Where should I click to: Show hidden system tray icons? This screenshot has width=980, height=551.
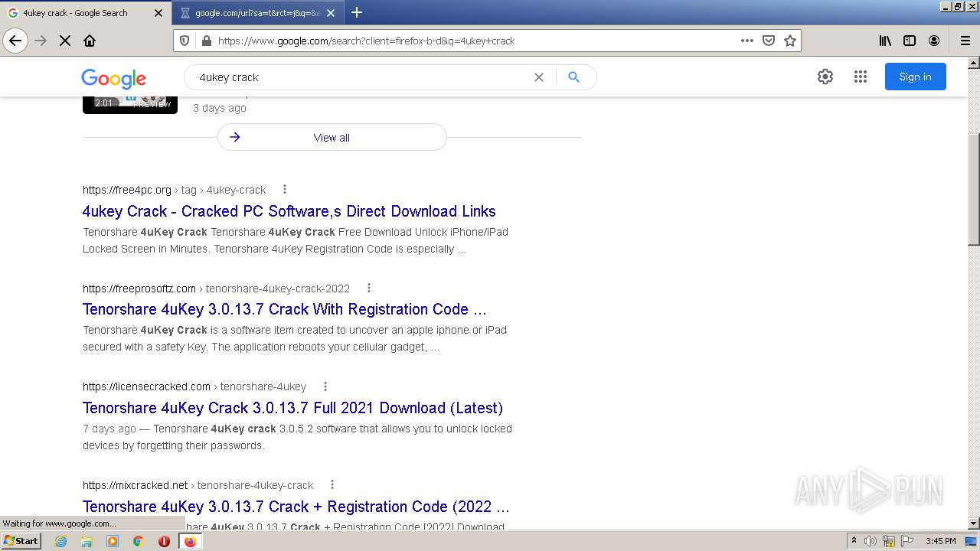pos(854,541)
